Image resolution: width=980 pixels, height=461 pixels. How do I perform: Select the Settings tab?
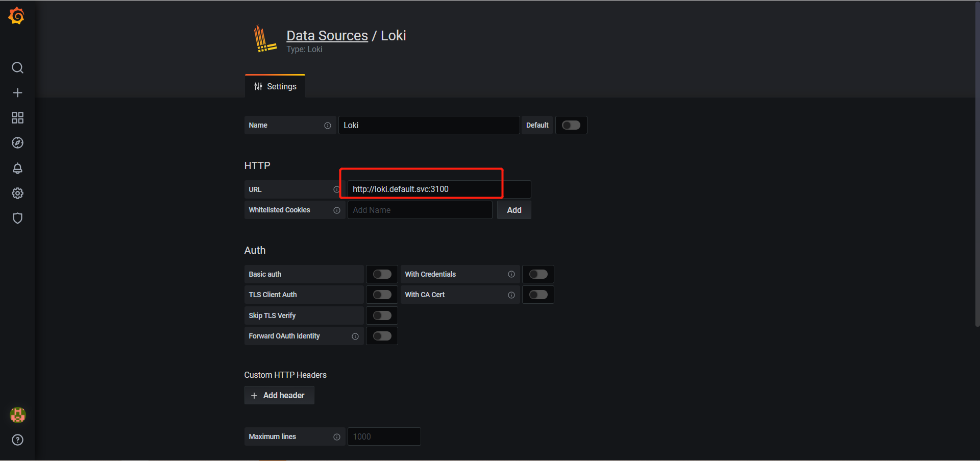[275, 86]
